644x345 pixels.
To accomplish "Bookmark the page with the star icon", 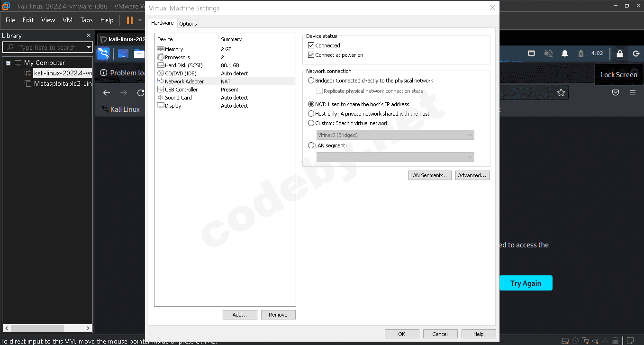I will (561, 93).
